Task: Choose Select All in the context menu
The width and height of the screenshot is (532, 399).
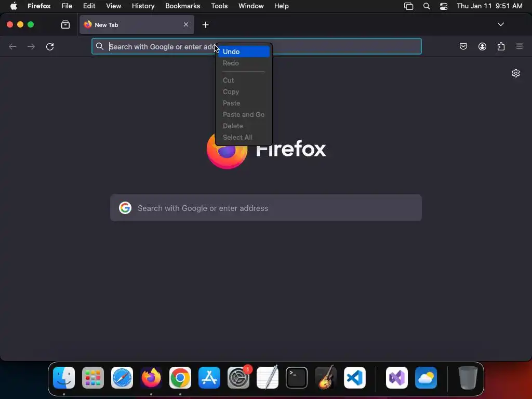Action: click(x=244, y=137)
